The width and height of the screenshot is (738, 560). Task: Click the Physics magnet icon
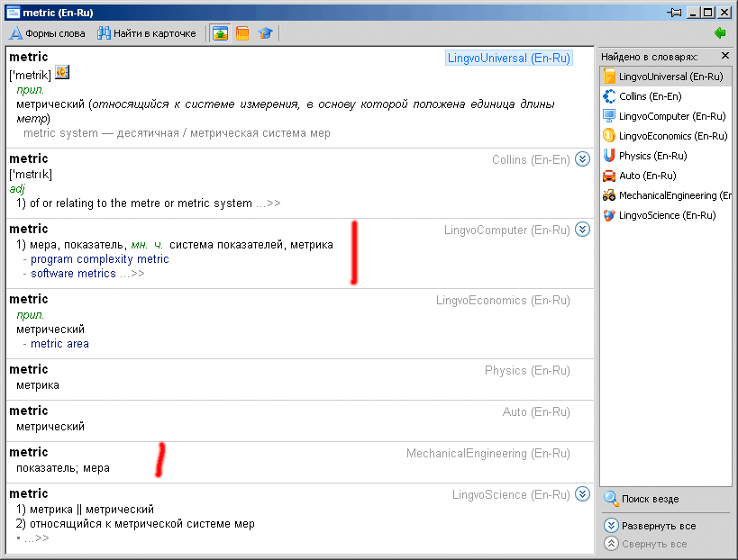click(609, 155)
